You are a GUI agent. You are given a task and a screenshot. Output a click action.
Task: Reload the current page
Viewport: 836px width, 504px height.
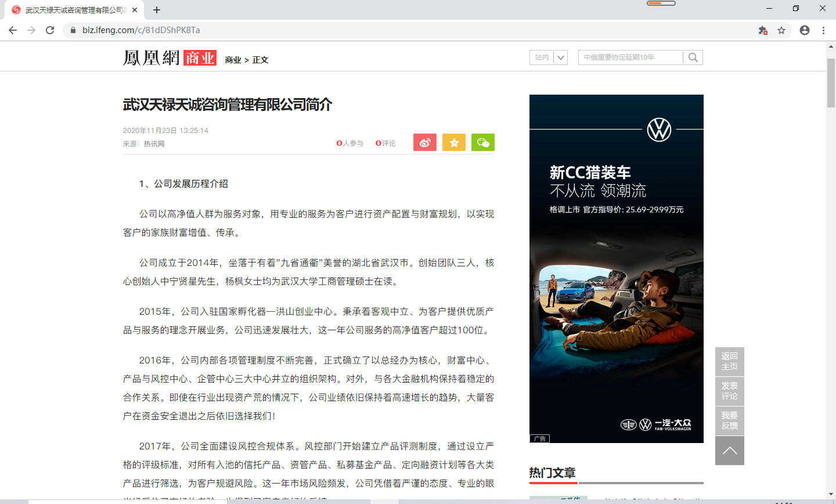tap(50, 30)
